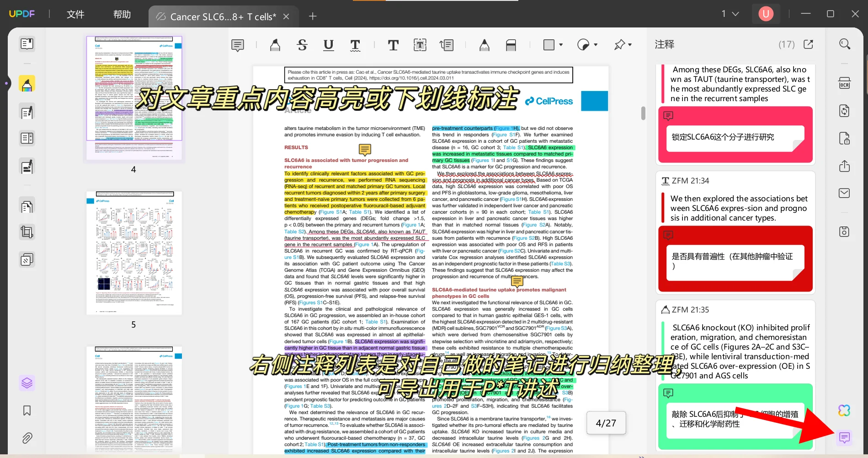
Task: Open the window count dropdown showing 1
Action: click(730, 14)
